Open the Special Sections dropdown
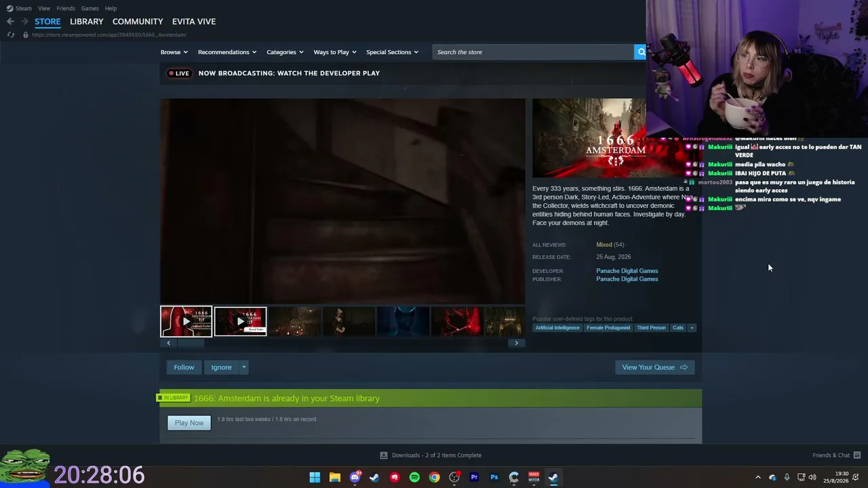Image resolution: width=868 pixels, height=488 pixels. pyautogui.click(x=393, y=52)
